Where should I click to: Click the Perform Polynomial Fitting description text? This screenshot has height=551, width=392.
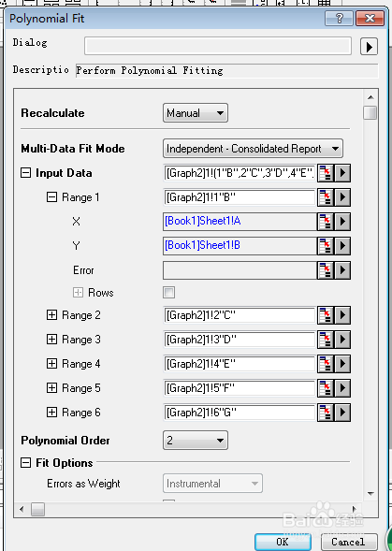[150, 70]
